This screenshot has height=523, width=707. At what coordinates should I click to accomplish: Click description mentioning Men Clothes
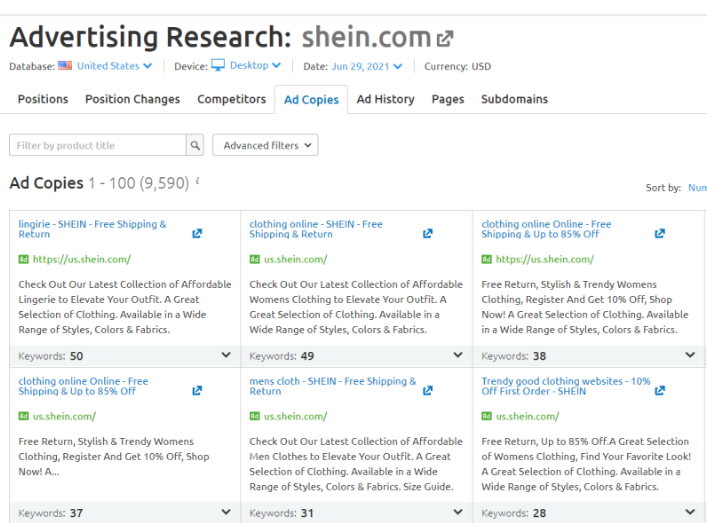[356, 464]
